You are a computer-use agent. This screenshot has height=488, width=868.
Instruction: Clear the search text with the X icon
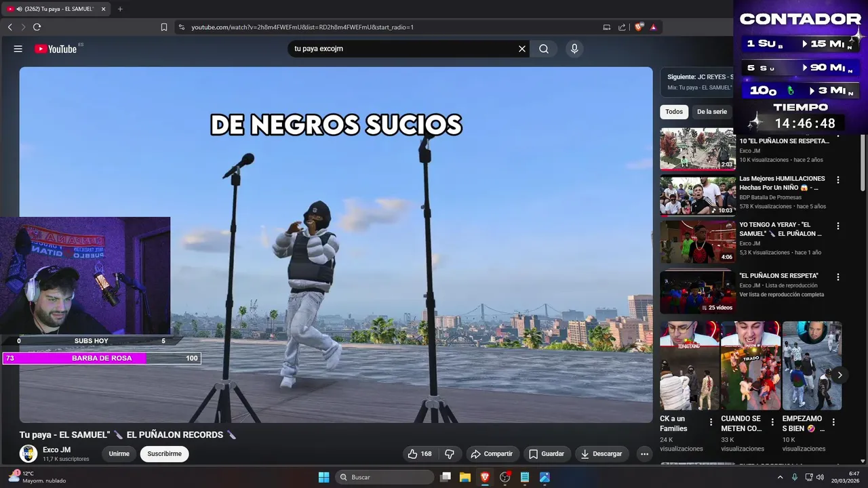[522, 49]
